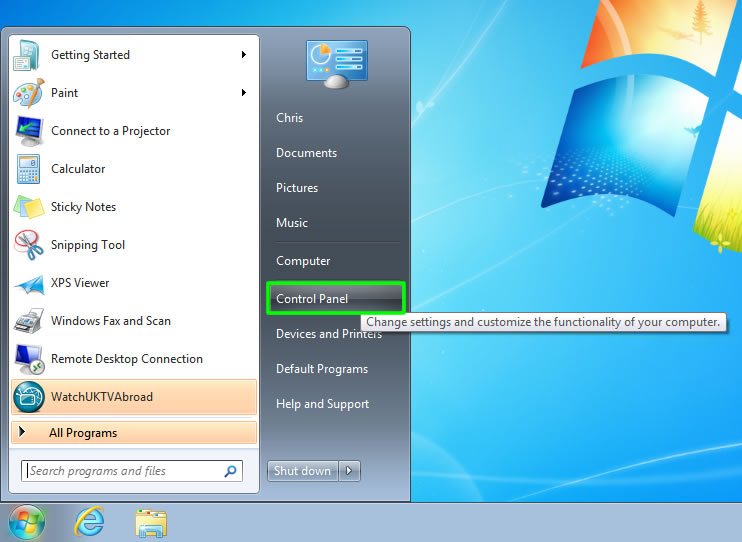Click the WatchUKTVAbroad label

pyautogui.click(x=102, y=397)
